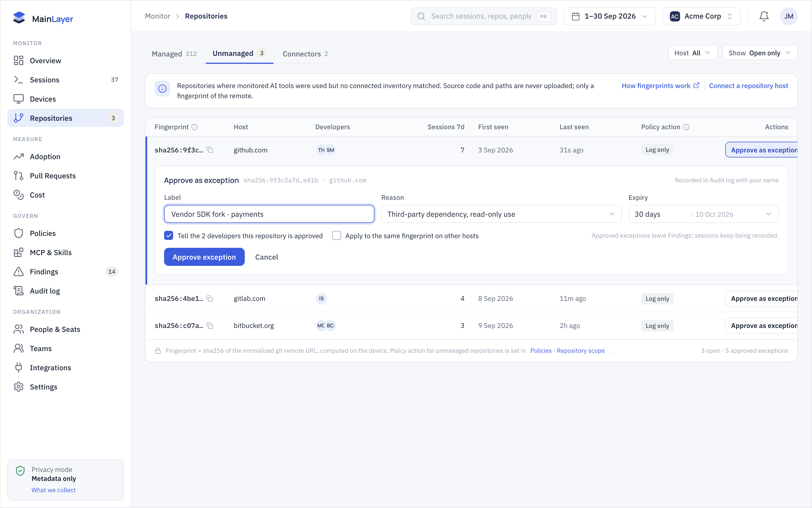This screenshot has height=508, width=812.
Task: Open the Reason dropdown
Action: point(501,214)
